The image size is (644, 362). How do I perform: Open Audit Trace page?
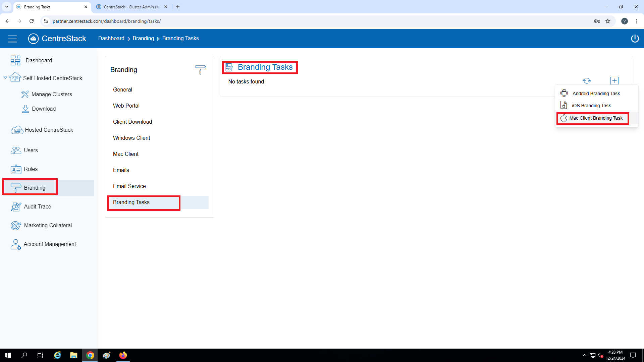pos(38,207)
